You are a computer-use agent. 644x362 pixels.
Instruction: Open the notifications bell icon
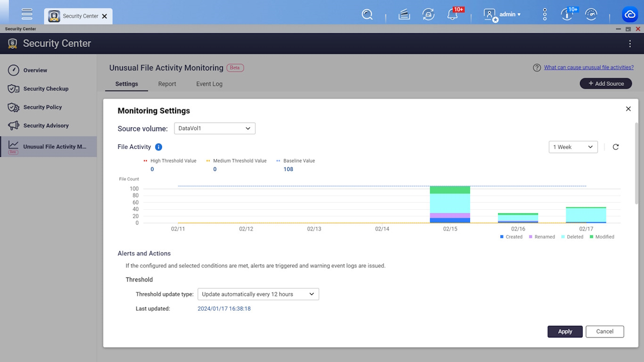pyautogui.click(x=452, y=15)
